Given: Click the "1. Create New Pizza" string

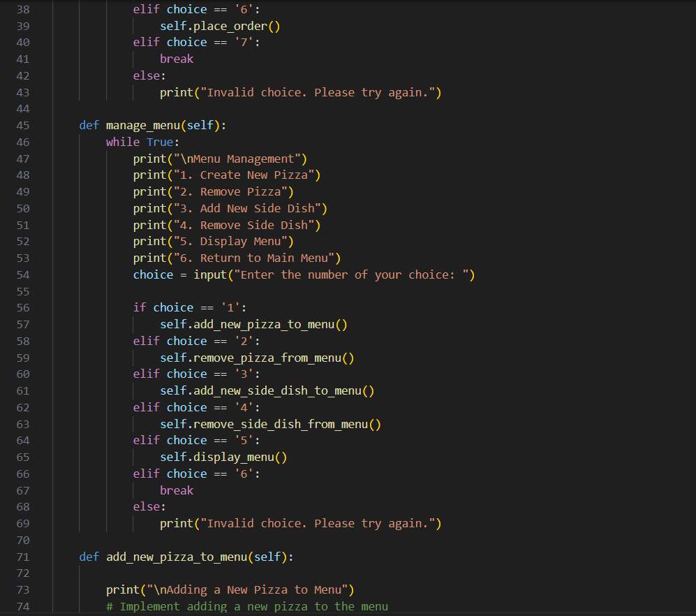Looking at the screenshot, I should (x=244, y=175).
